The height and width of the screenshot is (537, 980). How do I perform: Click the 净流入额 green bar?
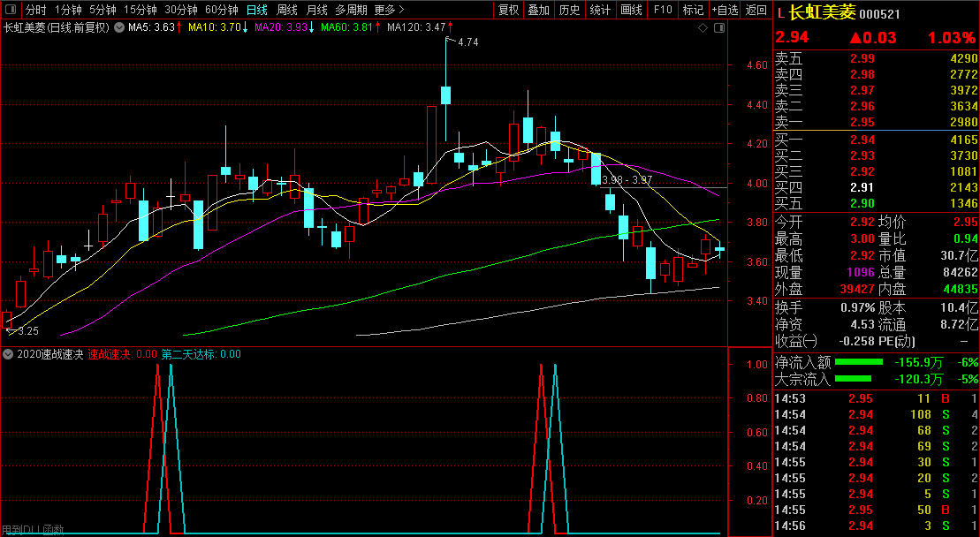click(x=859, y=362)
